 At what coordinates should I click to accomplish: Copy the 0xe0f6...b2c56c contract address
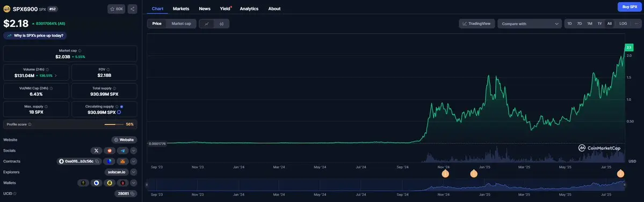pos(97,161)
